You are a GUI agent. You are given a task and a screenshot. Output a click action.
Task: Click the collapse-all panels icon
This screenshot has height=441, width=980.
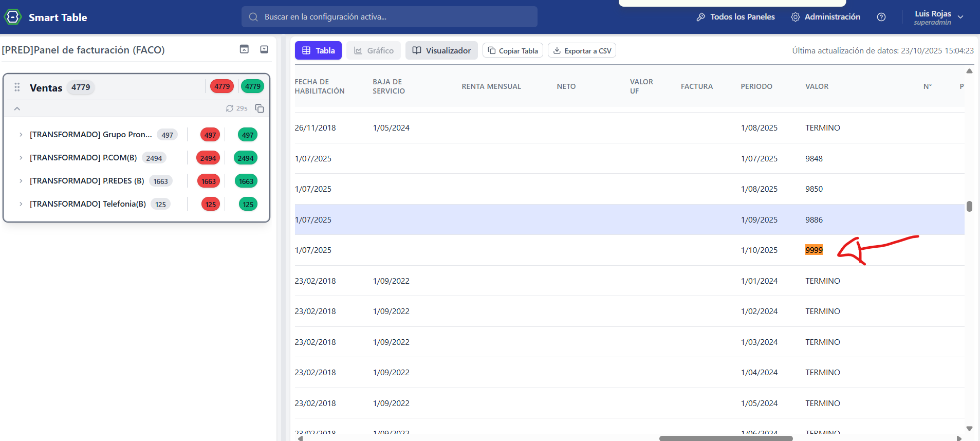tap(244, 49)
